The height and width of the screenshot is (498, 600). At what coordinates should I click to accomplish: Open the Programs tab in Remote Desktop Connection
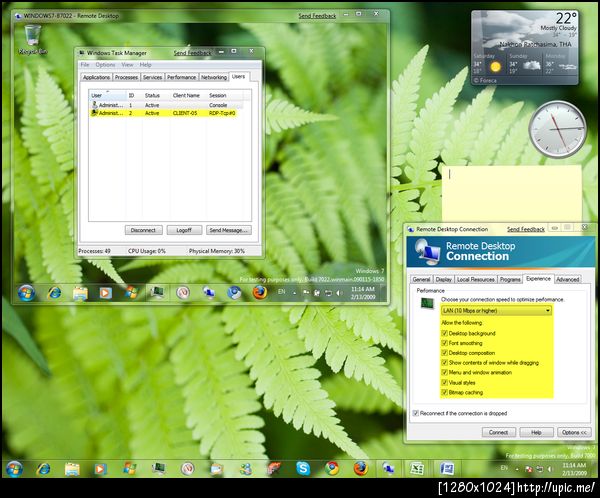pyautogui.click(x=510, y=279)
